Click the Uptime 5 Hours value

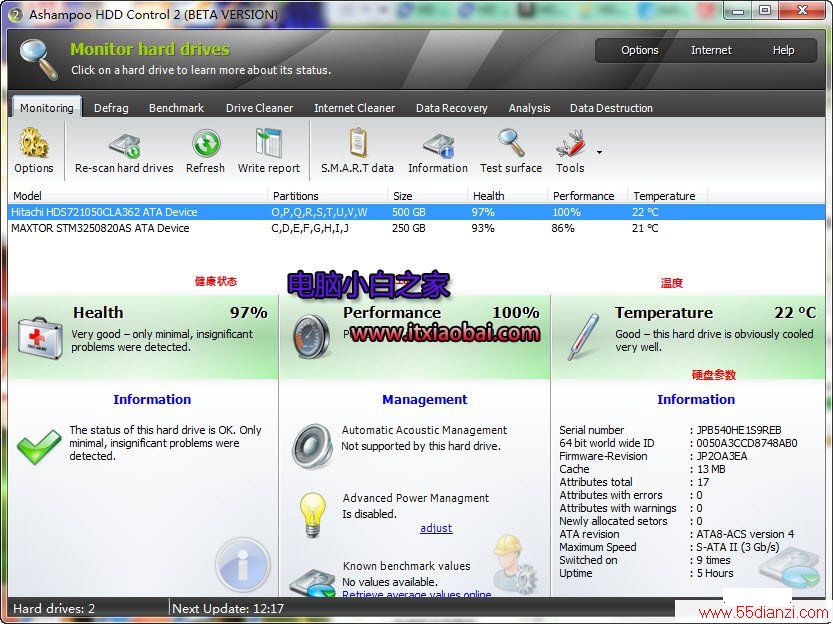tap(715, 573)
